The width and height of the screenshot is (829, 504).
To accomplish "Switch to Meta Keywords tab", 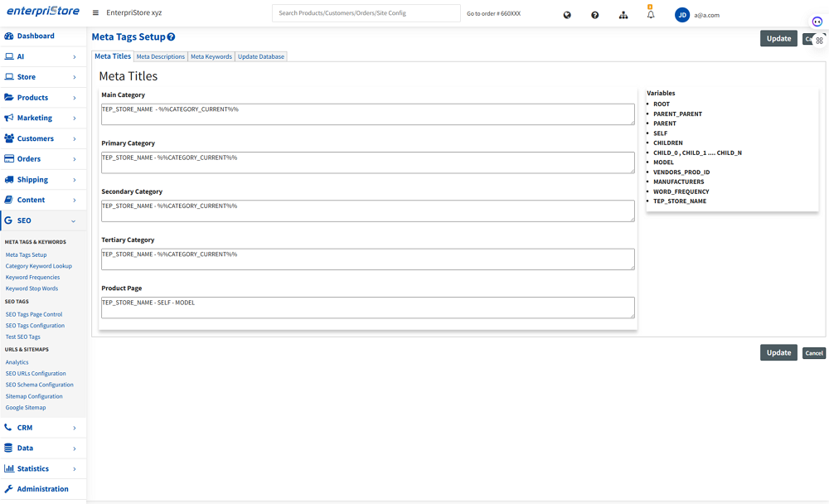I will click(x=211, y=56).
